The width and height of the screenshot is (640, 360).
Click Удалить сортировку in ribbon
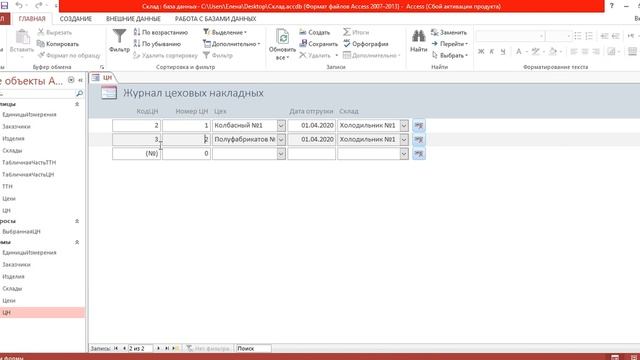tap(165, 55)
